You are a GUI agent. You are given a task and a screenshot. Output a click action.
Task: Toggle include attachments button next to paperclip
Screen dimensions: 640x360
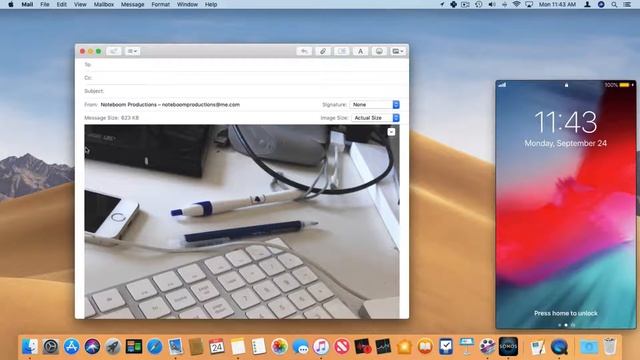[x=342, y=51]
